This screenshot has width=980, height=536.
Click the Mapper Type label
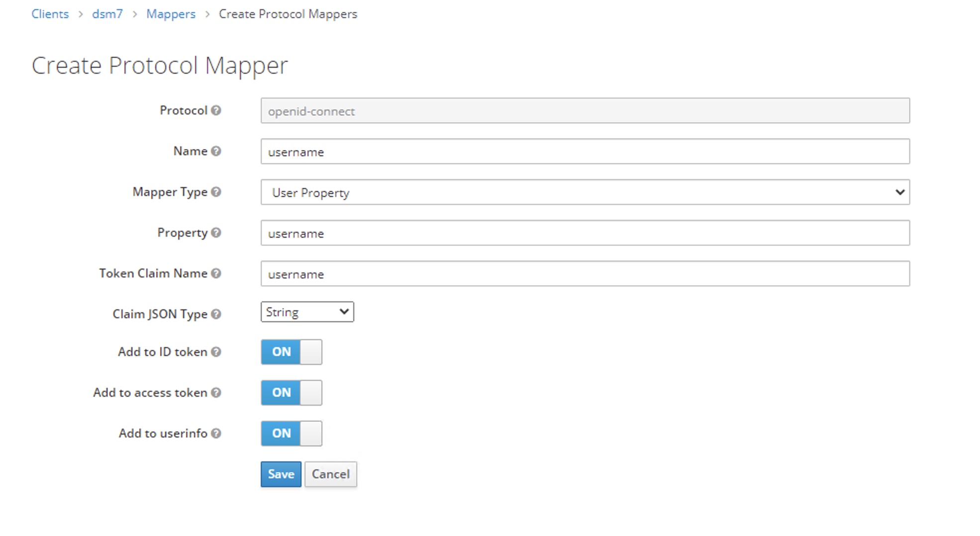pos(170,192)
